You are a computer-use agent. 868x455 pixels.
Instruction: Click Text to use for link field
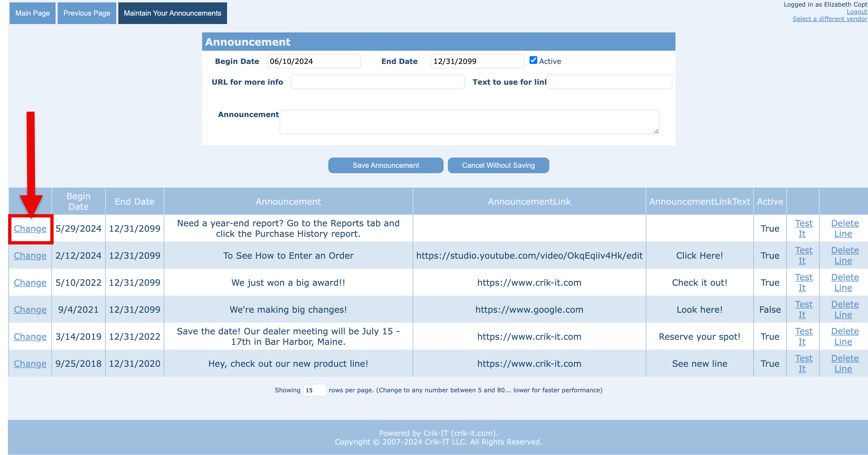tap(609, 82)
